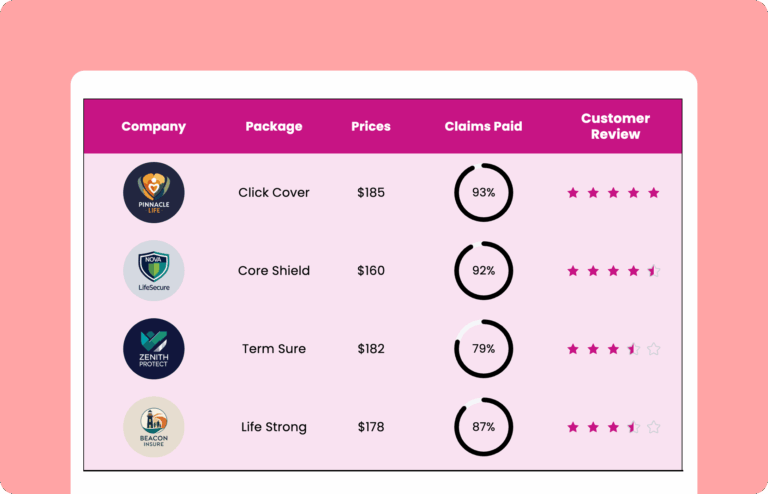The height and width of the screenshot is (494, 768).
Task: Open the Nova LifeSecure logo
Action: point(154,271)
